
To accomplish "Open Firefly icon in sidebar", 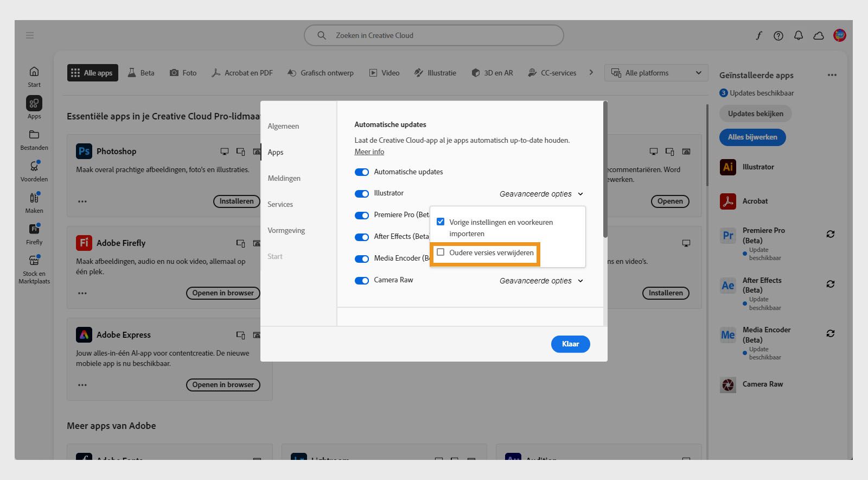I will (x=34, y=229).
